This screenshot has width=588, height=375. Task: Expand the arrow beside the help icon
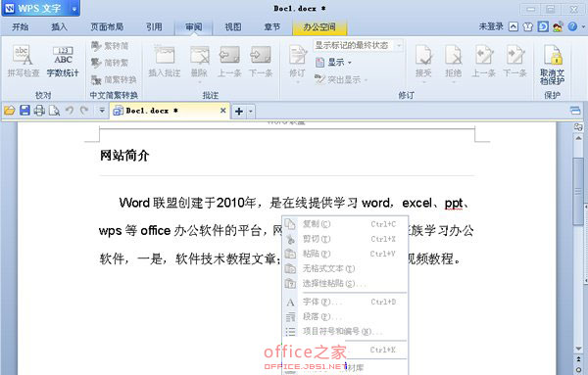click(x=583, y=26)
